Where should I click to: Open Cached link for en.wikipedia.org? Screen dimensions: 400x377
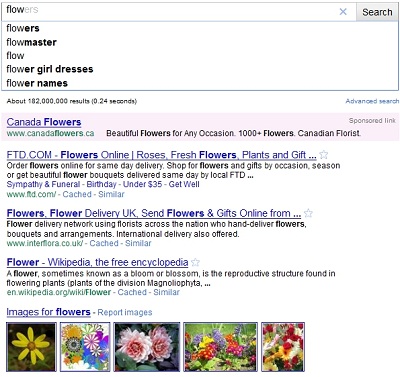click(x=132, y=292)
